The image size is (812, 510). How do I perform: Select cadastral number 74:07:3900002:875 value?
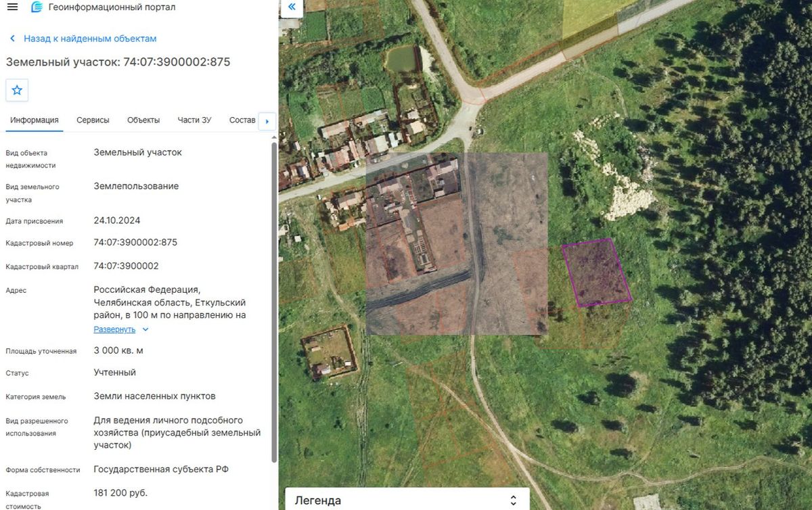(135, 242)
